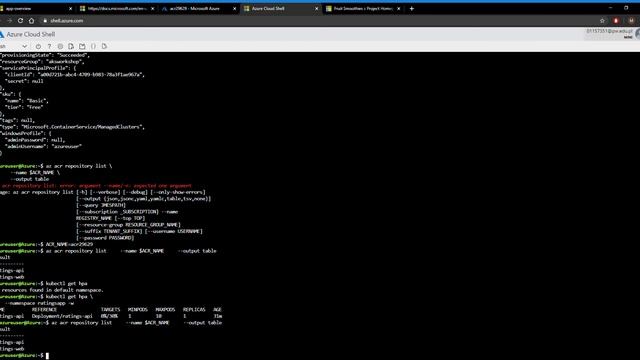Click the "resourceGroup": "aksworkshop" line

(x=42, y=62)
